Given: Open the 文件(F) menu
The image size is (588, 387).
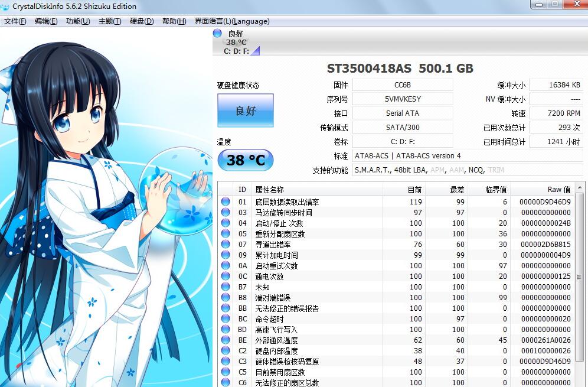Looking at the screenshot, I should click(x=15, y=21).
